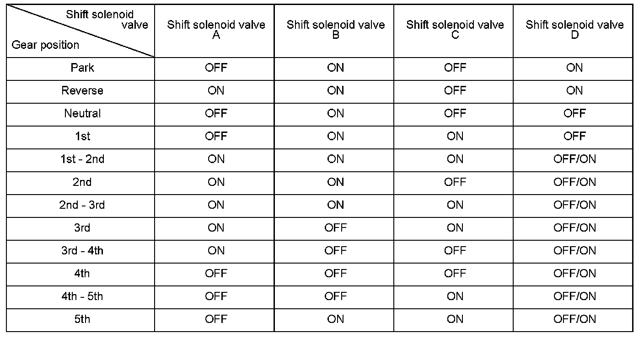The width and height of the screenshot is (644, 338).
Task: Select the 1st - 2nd row label
Action: click(x=82, y=159)
